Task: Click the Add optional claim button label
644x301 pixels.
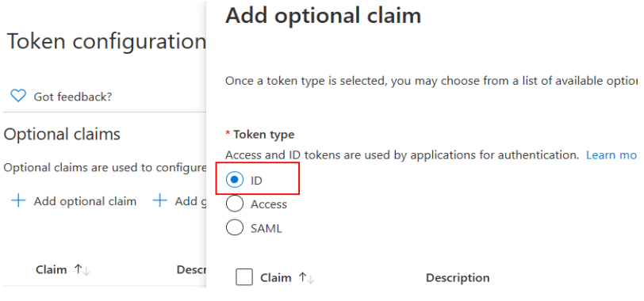Action: [x=85, y=201]
